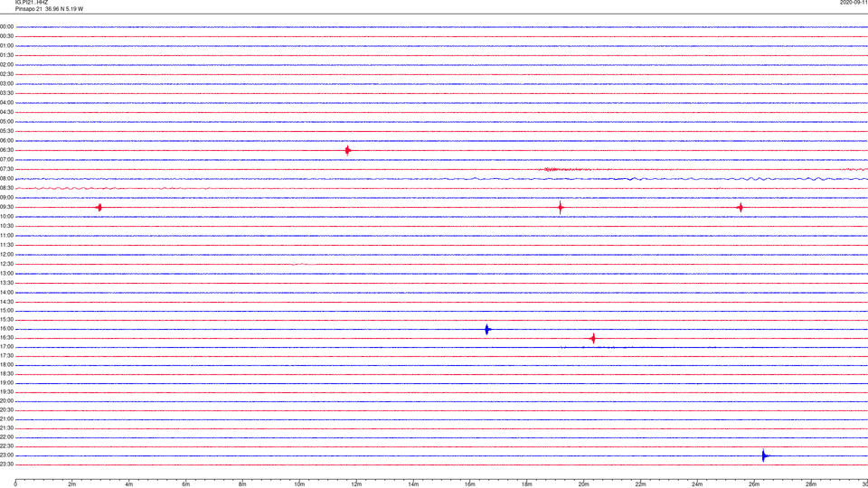
Task: Select the '03:00' time label
Action: pyautogui.click(x=7, y=83)
